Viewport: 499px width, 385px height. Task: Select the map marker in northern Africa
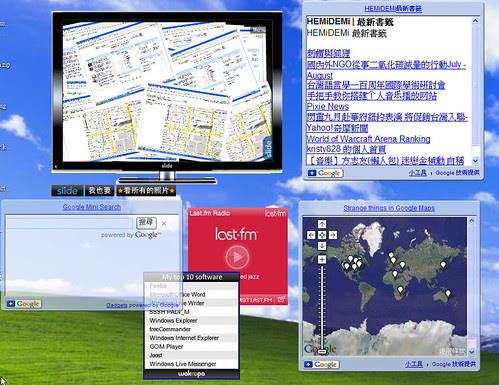395,274
